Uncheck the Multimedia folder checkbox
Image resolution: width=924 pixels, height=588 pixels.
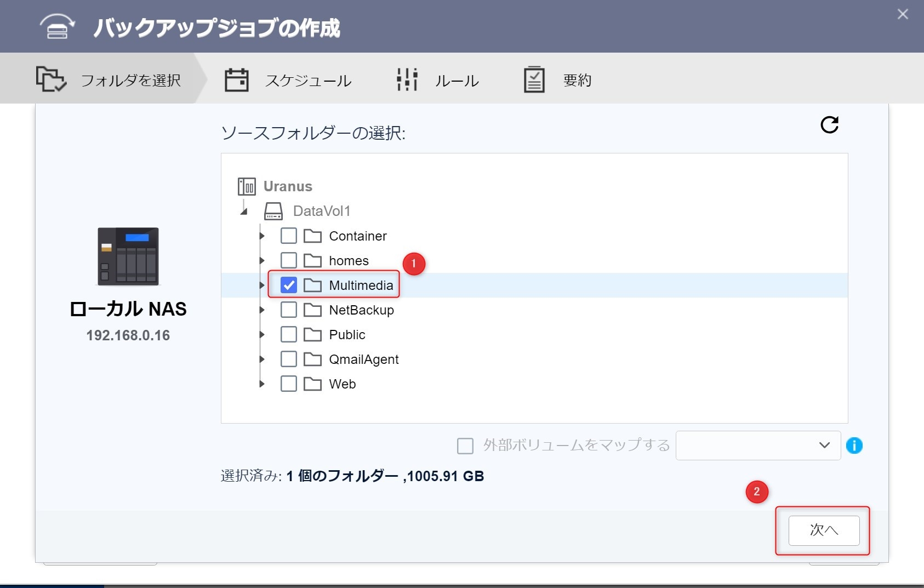click(x=289, y=285)
